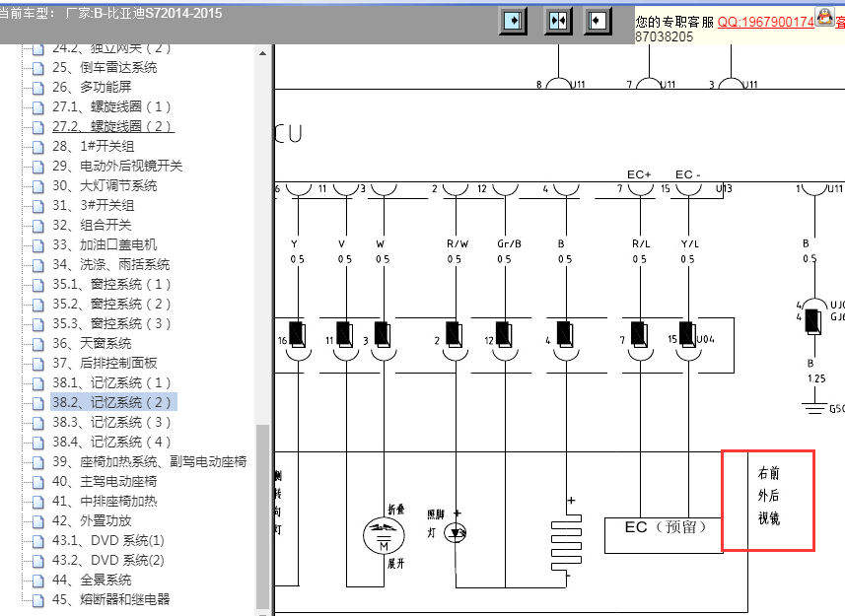Click page icon beside 36、天窗系统

click(x=38, y=344)
